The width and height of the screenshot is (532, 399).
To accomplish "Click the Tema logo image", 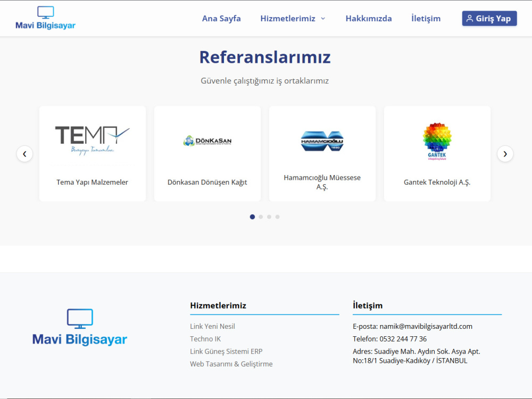I will coord(92,140).
